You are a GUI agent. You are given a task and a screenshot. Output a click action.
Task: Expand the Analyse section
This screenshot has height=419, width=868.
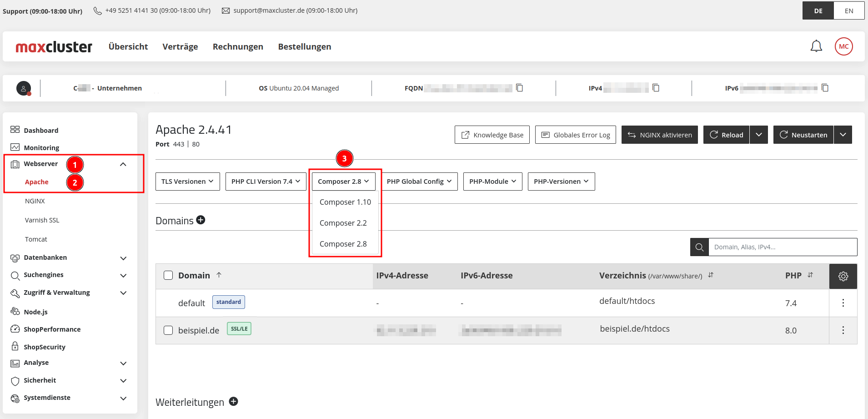(x=123, y=363)
